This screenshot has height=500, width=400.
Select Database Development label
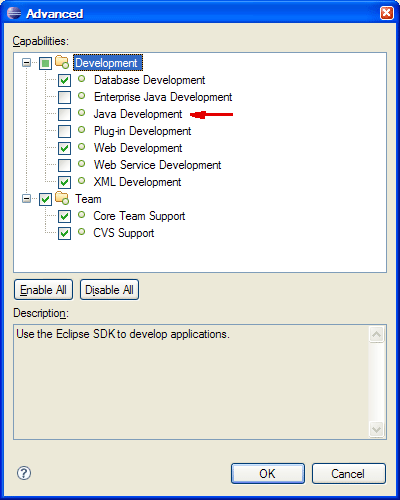149,80
